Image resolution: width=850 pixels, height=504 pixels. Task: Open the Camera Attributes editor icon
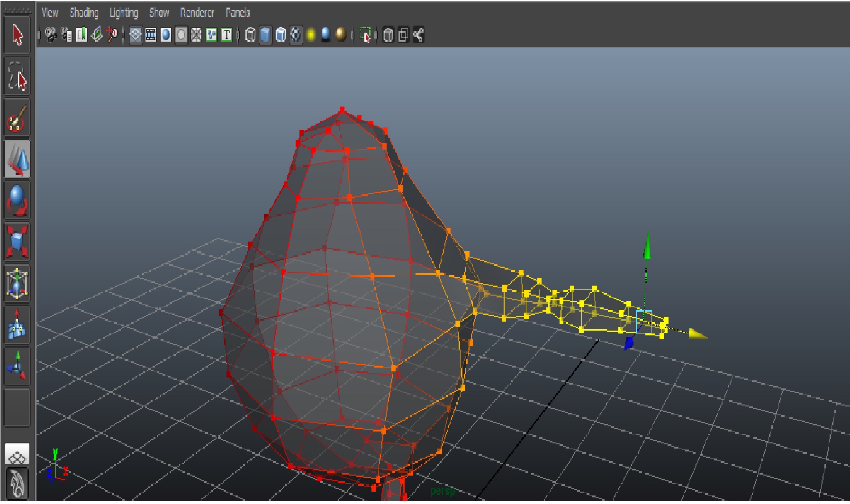[67, 35]
